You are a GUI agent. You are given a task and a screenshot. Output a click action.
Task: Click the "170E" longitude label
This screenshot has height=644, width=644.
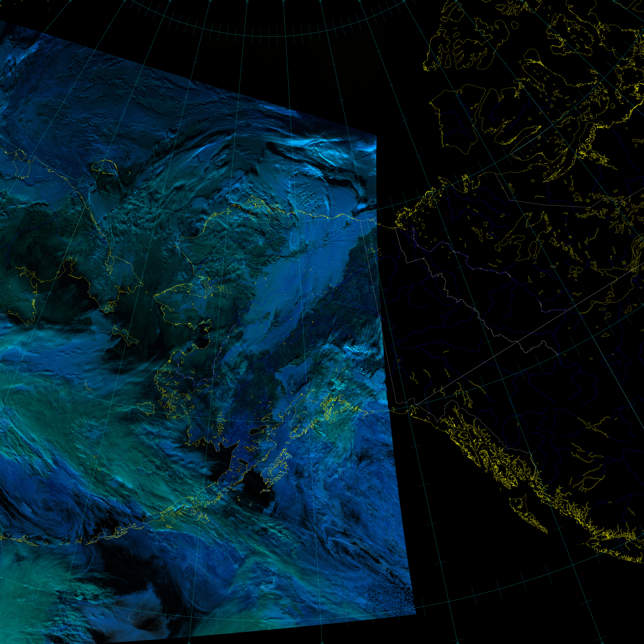125,1
